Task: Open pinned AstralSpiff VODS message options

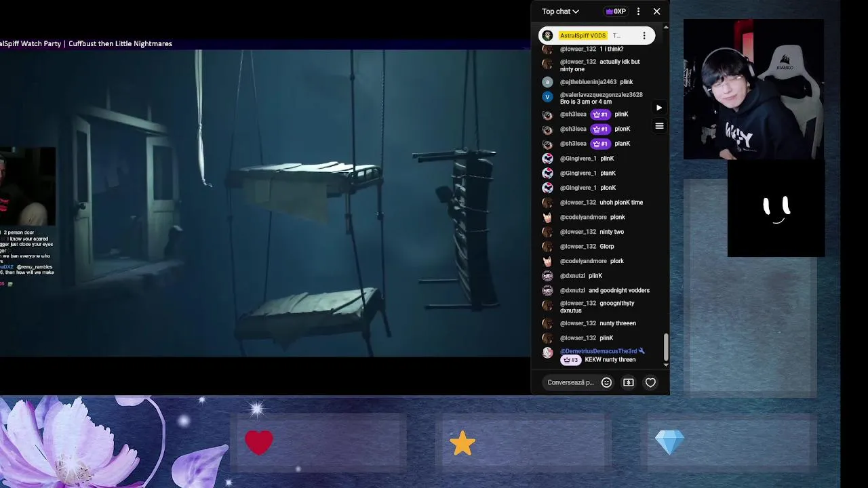Action: [x=644, y=36]
